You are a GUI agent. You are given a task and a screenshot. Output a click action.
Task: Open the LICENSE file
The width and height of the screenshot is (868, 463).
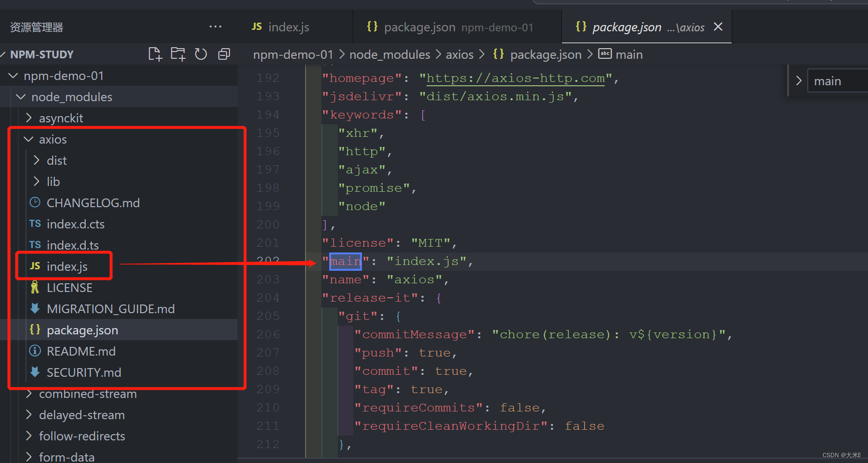pos(69,288)
